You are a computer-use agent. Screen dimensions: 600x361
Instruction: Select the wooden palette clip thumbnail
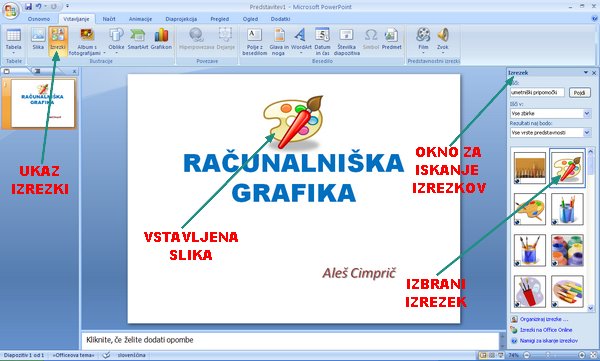pyautogui.click(x=530, y=209)
